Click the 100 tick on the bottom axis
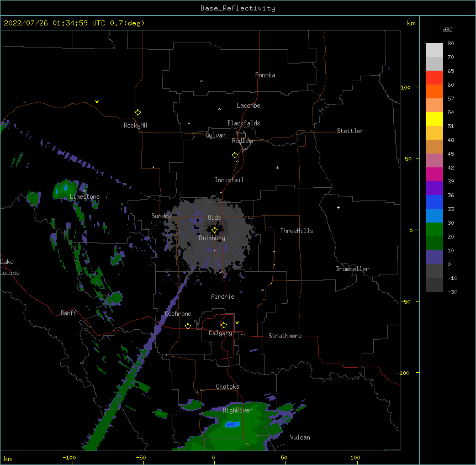The width and height of the screenshot is (476, 465). point(355,457)
